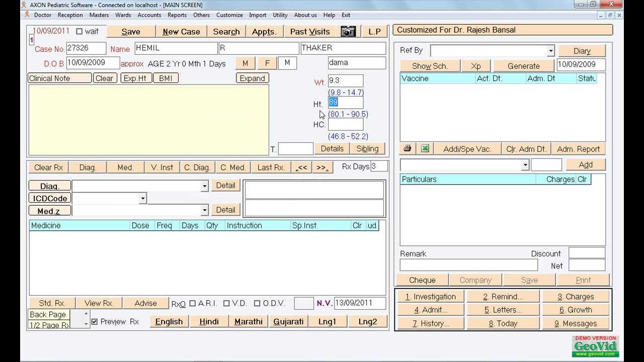Check the O.D.V. checkbox

[x=257, y=303]
